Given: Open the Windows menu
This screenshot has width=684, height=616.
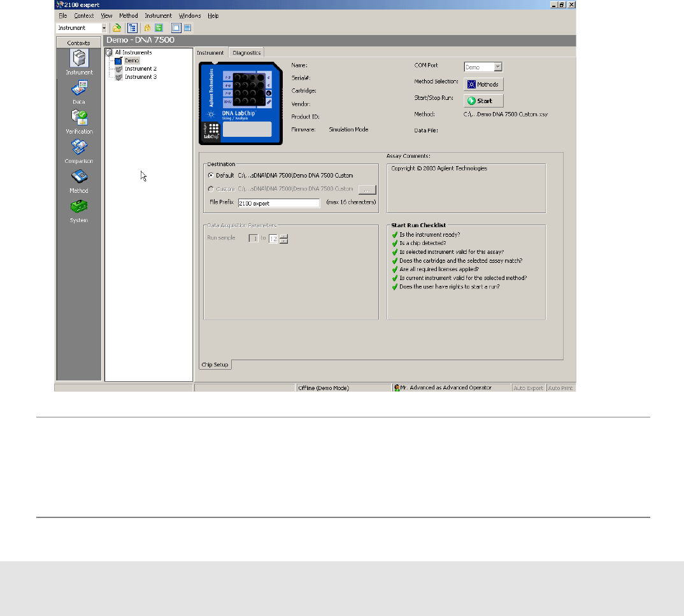Looking at the screenshot, I should pyautogui.click(x=190, y=16).
